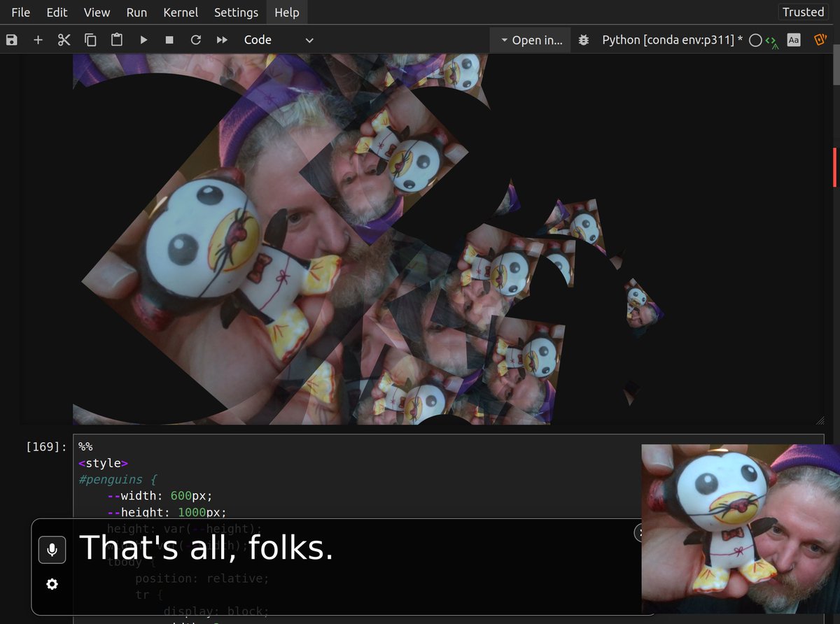Grab the output area resize handle
This screenshot has height=624, width=840.
[820, 420]
